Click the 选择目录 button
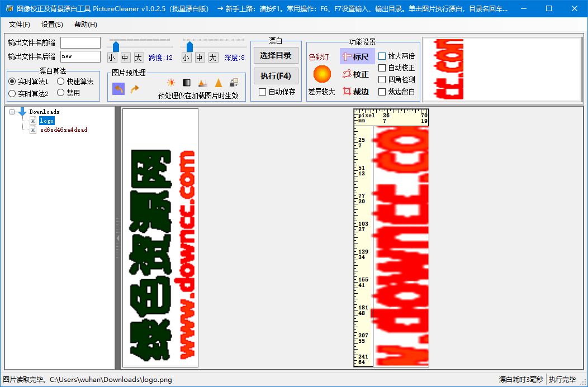The width and height of the screenshot is (588, 387). (277, 55)
